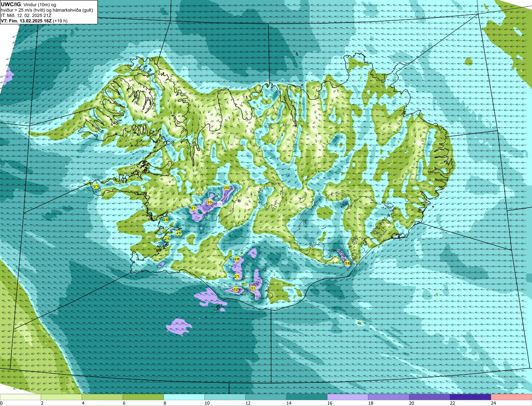Image resolution: width=532 pixels, height=406 pixels.
Task: Pick the 4–6 m/s light green legend swatch
Action: point(103,397)
